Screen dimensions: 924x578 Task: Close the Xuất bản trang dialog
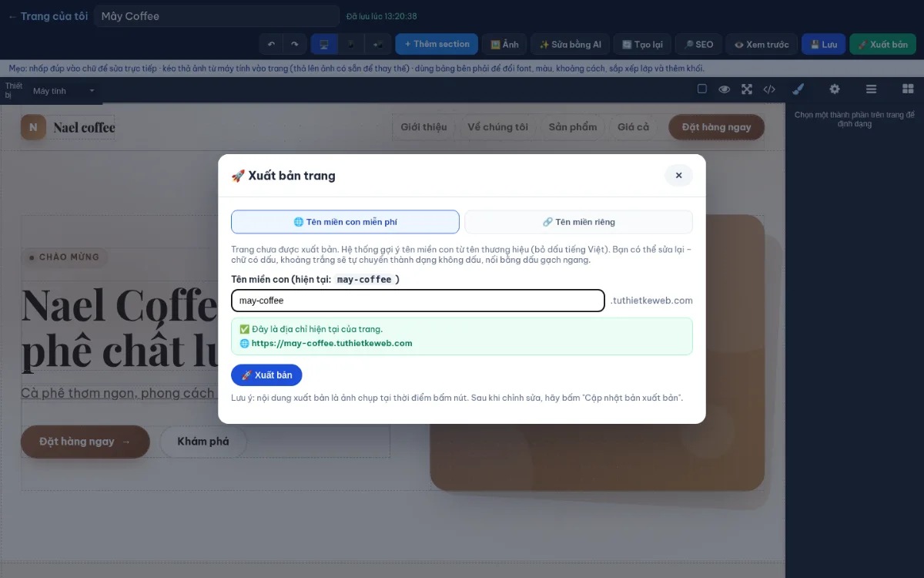pos(678,176)
